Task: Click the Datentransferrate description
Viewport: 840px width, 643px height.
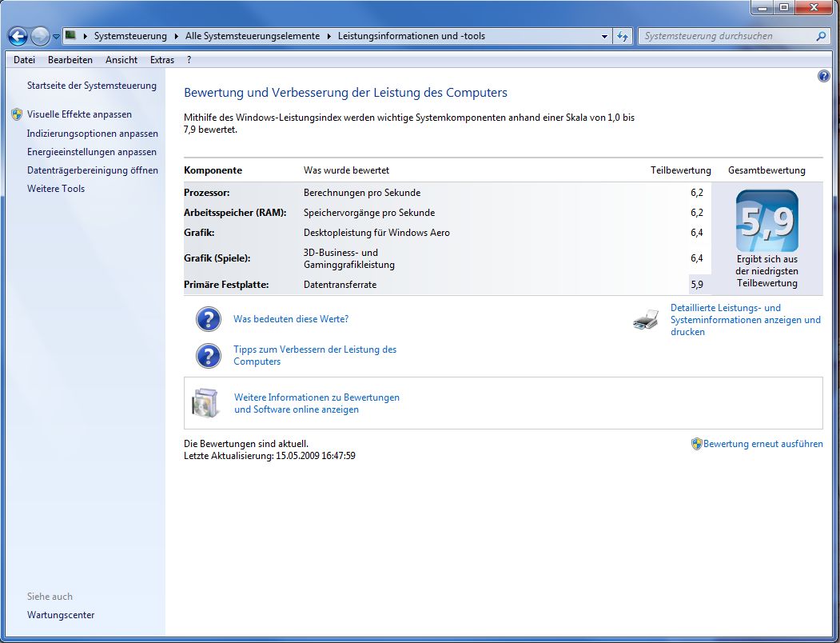Action: (340, 285)
